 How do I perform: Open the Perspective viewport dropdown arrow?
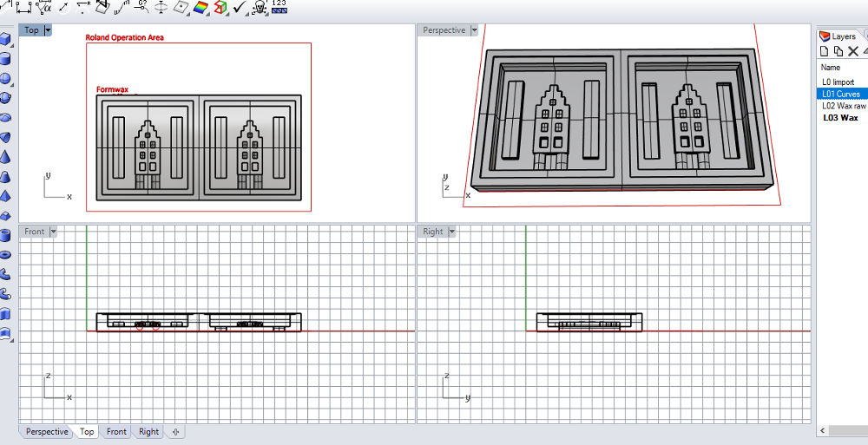point(474,30)
